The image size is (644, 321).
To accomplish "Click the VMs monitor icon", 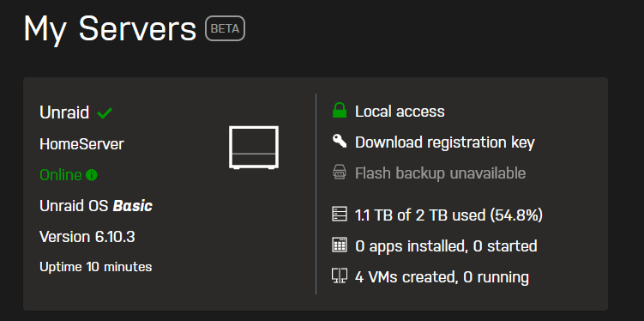I will 340,276.
